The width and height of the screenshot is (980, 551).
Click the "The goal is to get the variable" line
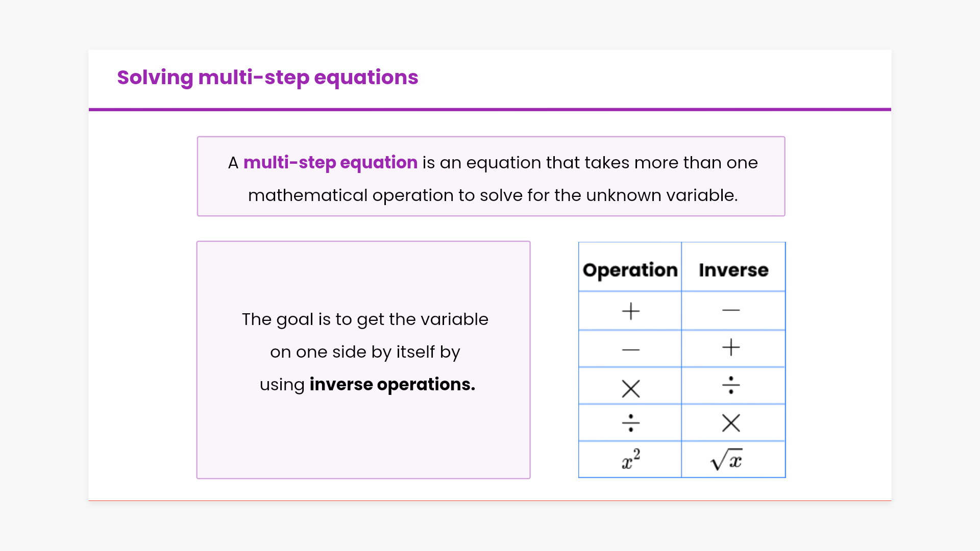[x=365, y=319]
